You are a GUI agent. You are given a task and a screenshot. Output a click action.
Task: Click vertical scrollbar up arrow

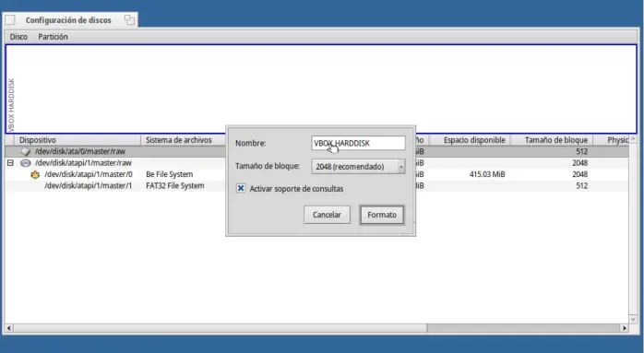tap(633, 139)
